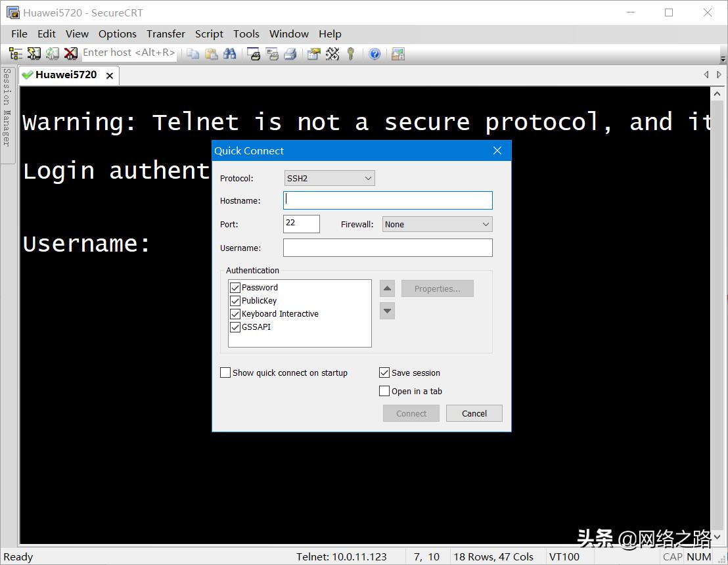728x565 pixels.
Task: Move authentication method down
Action: tap(387, 311)
